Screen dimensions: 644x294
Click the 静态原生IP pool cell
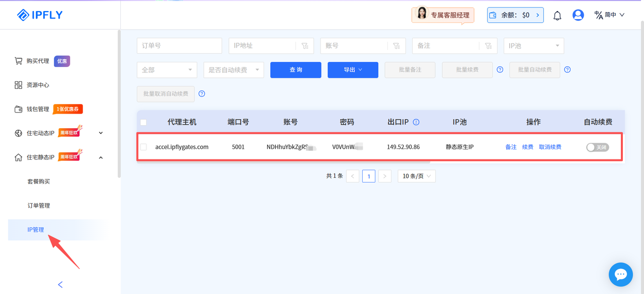(460, 147)
